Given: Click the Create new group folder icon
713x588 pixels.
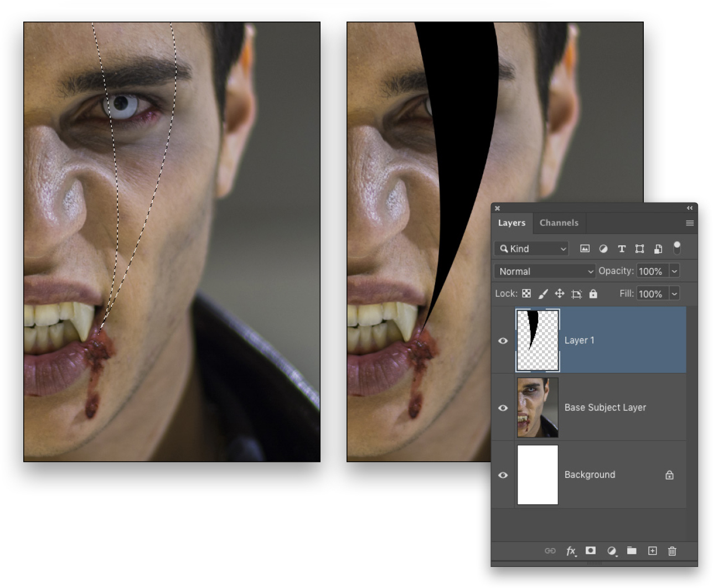Looking at the screenshot, I should click(632, 551).
